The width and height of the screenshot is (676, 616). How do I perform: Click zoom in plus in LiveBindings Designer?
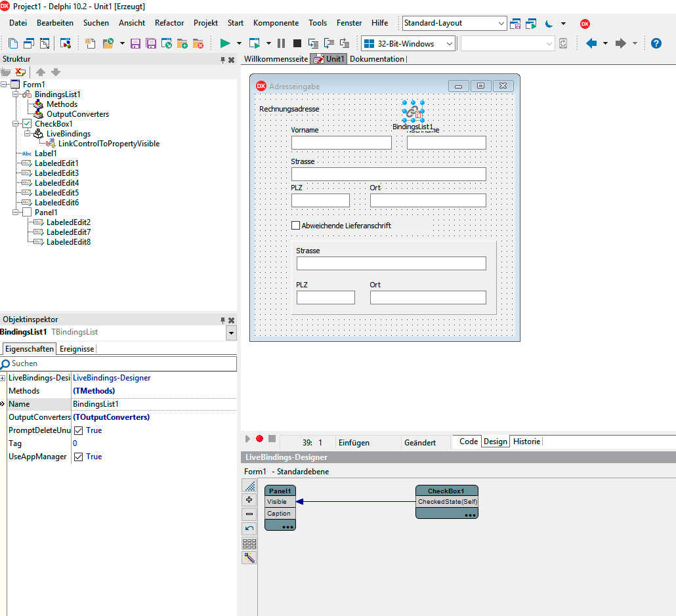pos(249,500)
